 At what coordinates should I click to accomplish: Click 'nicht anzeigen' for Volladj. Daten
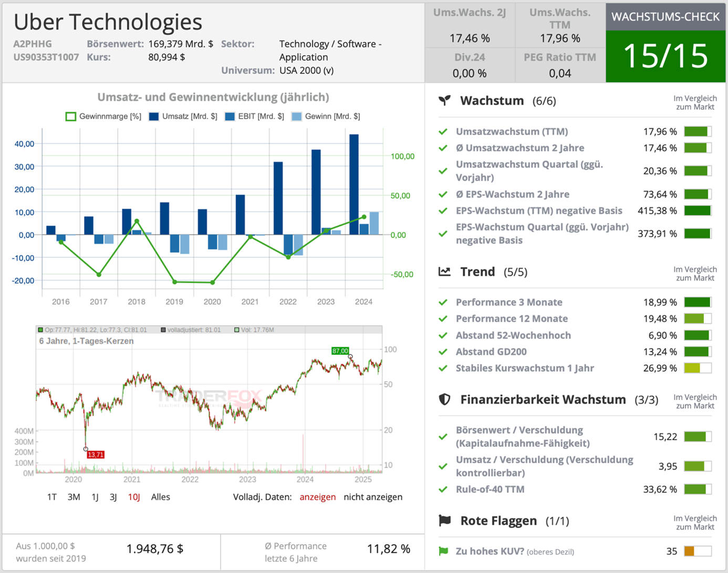[373, 497]
